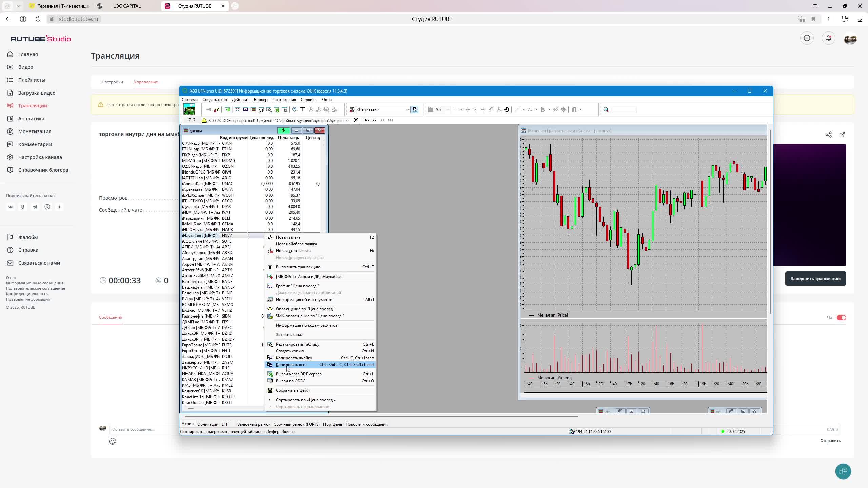Image resolution: width=868 pixels, height=488 pixels.
Task: Choose Вывод через DDE сервер menu entry
Action: (320, 374)
